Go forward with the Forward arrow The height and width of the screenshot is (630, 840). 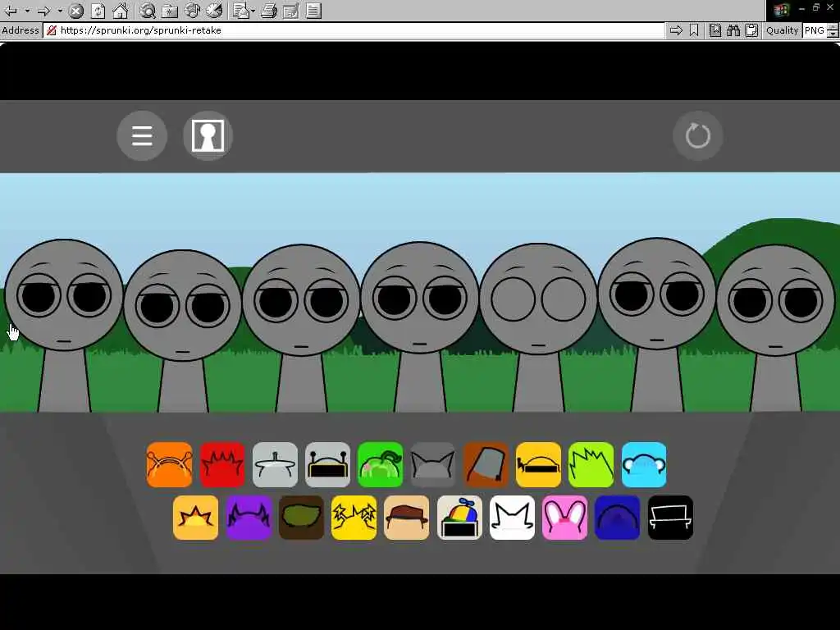[44, 11]
